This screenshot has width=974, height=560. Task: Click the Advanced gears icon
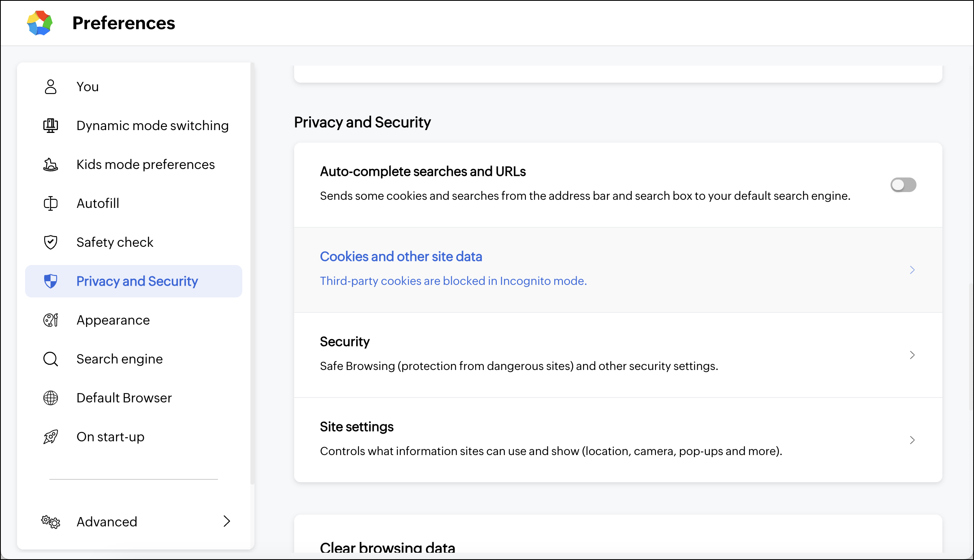coord(51,522)
